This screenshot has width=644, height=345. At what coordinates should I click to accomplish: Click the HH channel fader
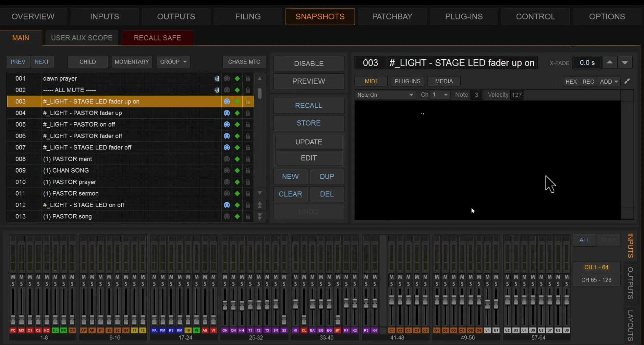242,305
